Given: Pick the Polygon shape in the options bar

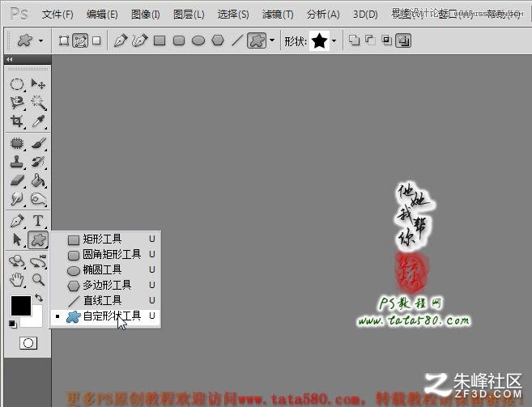Looking at the screenshot, I should tap(218, 40).
